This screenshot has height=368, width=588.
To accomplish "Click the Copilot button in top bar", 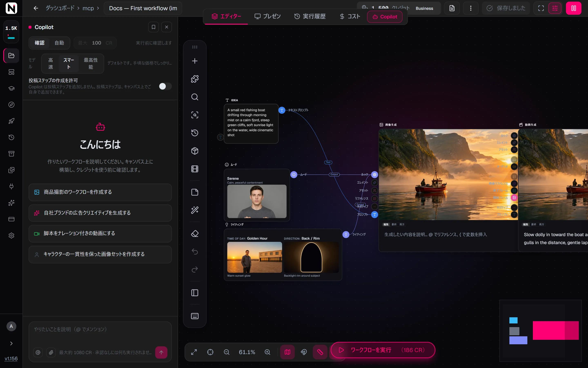I will pyautogui.click(x=385, y=17).
